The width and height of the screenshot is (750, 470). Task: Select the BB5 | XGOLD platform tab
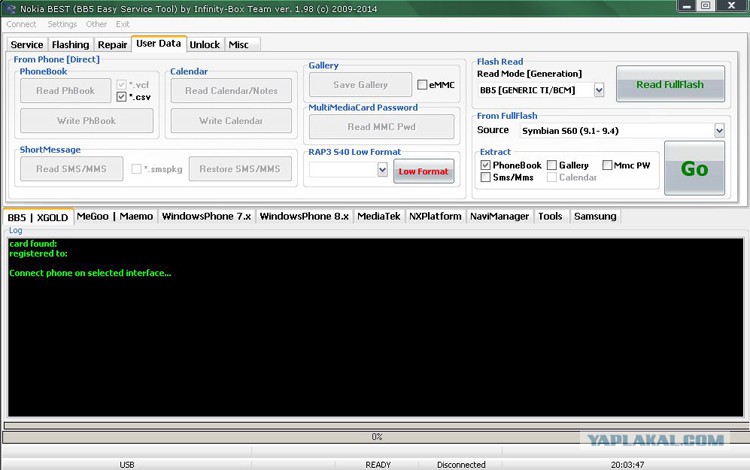38,217
